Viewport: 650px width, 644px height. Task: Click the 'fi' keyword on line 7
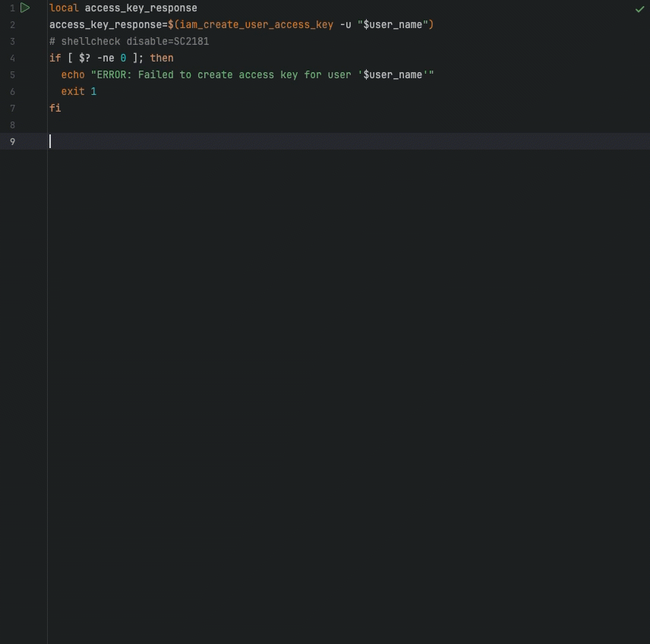pyautogui.click(x=54, y=108)
